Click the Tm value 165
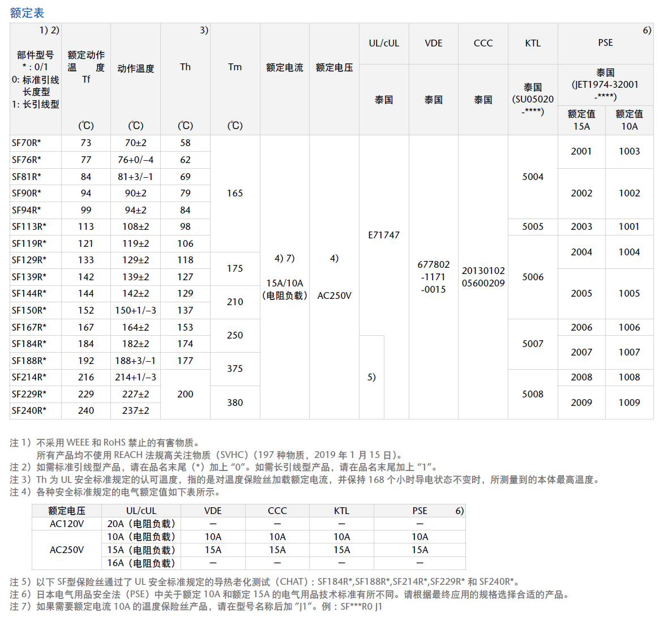The image size is (672, 625). tap(235, 193)
